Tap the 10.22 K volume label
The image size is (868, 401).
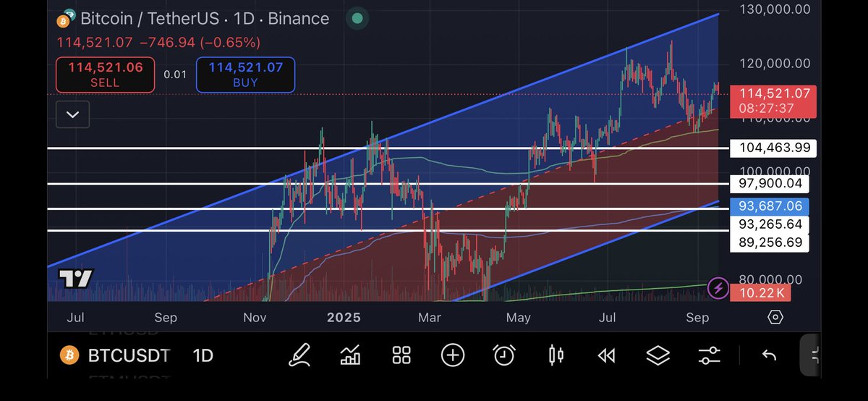[761, 293]
